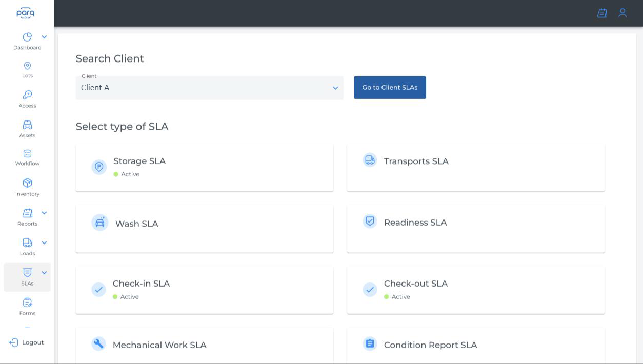The height and width of the screenshot is (364, 643).
Task: Open the notes icon in top bar
Action: (602, 13)
